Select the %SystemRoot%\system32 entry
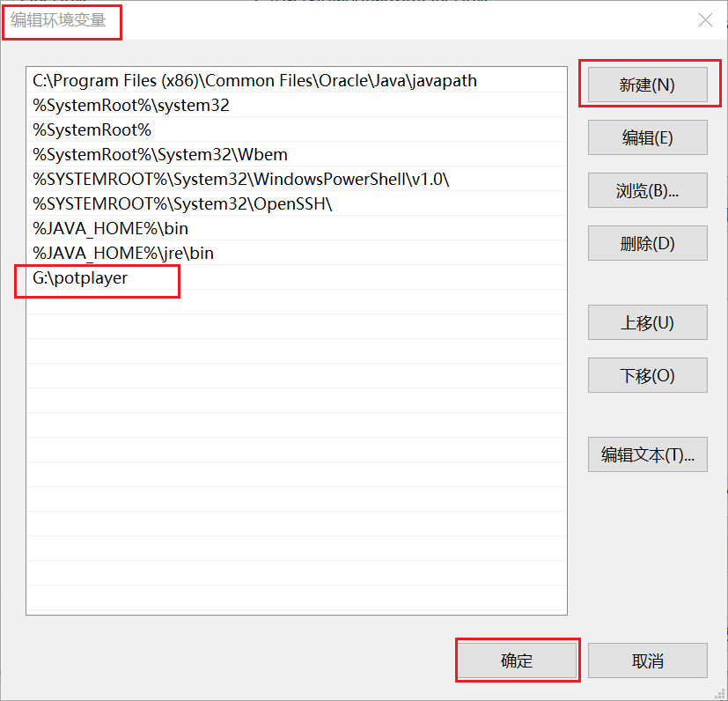728x701 pixels. pyautogui.click(x=297, y=105)
